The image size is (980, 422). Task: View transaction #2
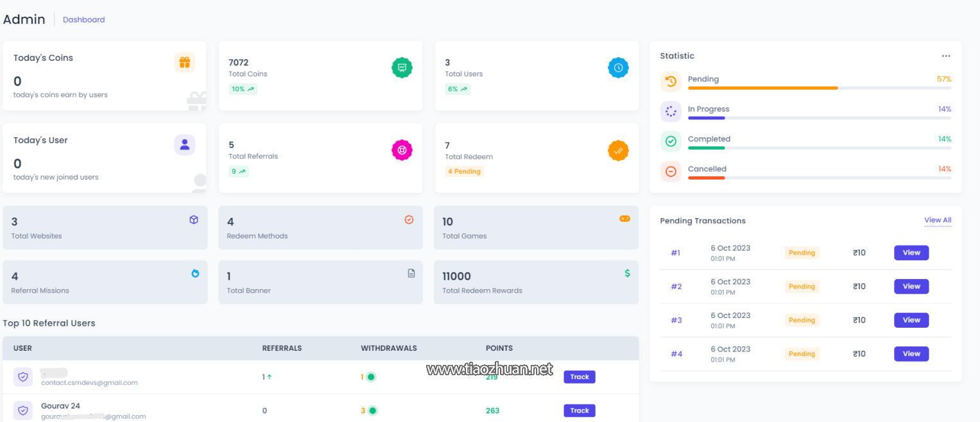click(x=911, y=287)
